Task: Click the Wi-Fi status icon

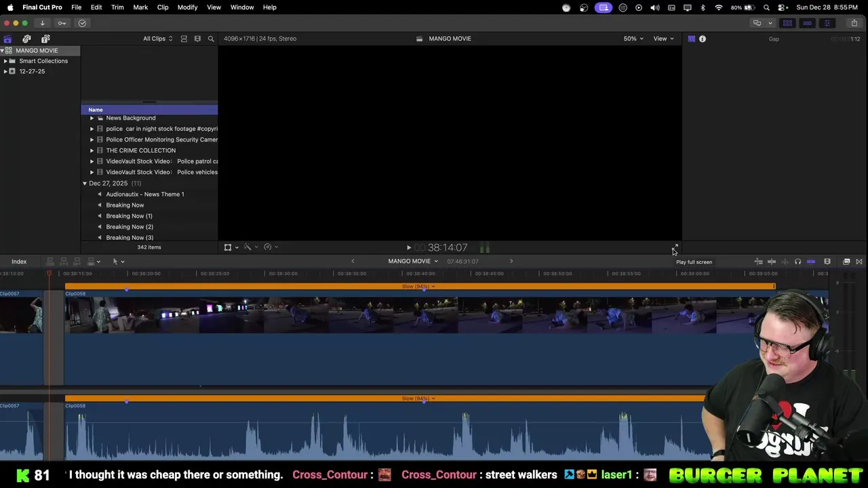Action: coord(718,7)
